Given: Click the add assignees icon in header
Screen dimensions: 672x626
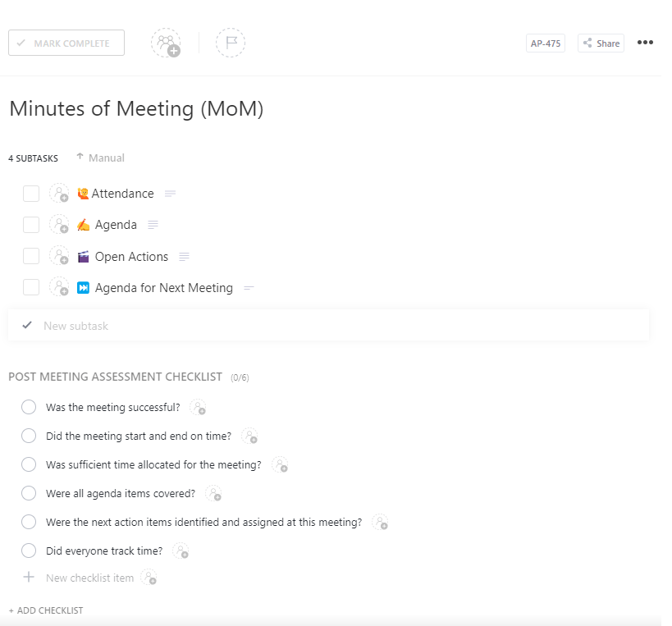Looking at the screenshot, I should click(166, 43).
